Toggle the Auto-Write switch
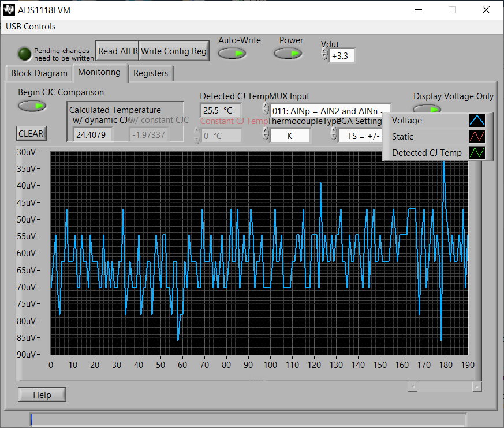 click(232, 54)
